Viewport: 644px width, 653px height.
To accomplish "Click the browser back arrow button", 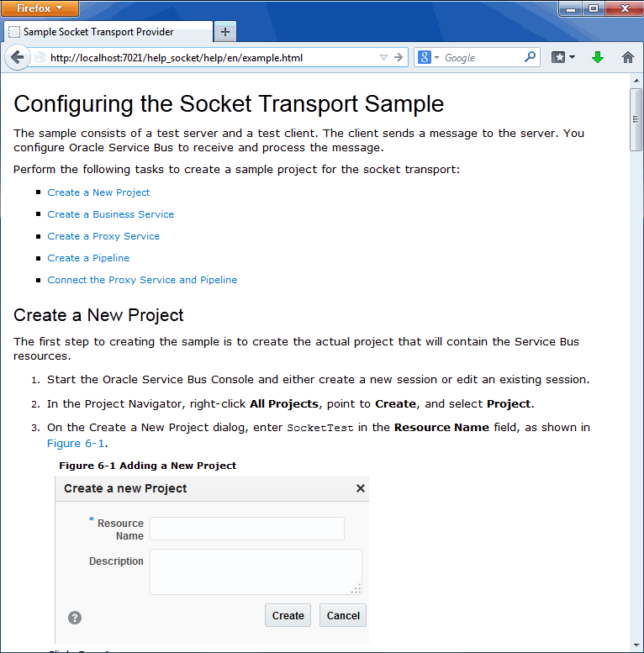I will coord(18,57).
